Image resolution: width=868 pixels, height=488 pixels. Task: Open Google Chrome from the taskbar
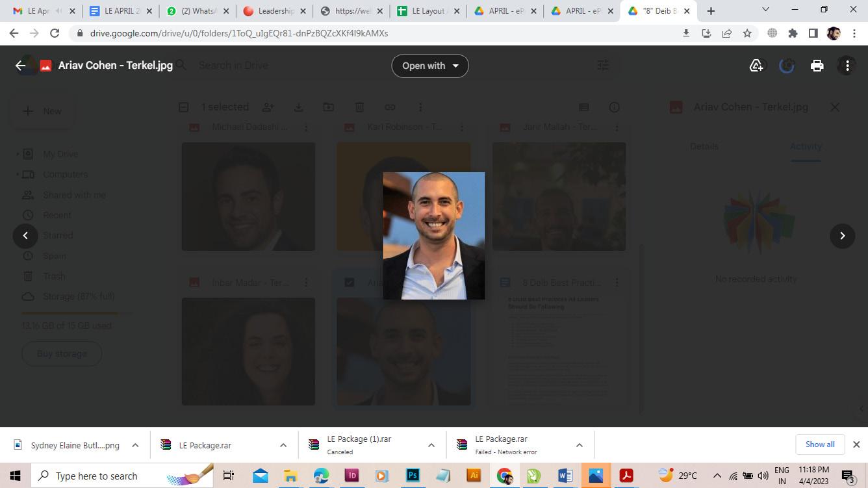[x=504, y=476]
